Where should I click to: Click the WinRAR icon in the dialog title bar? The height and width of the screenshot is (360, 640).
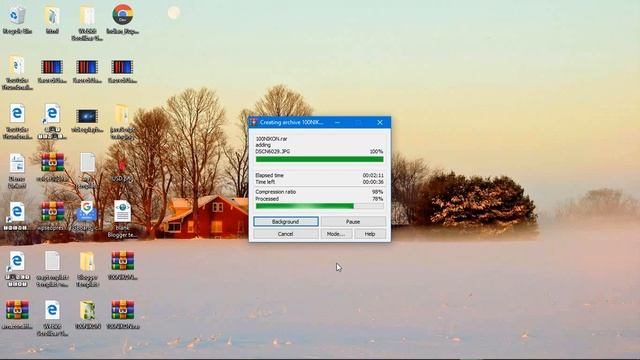[x=253, y=122]
